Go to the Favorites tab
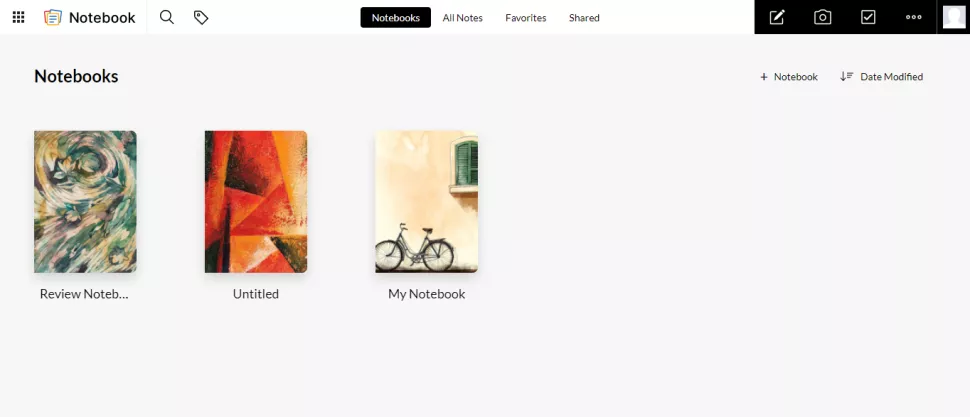Image resolution: width=970 pixels, height=417 pixels. (526, 18)
